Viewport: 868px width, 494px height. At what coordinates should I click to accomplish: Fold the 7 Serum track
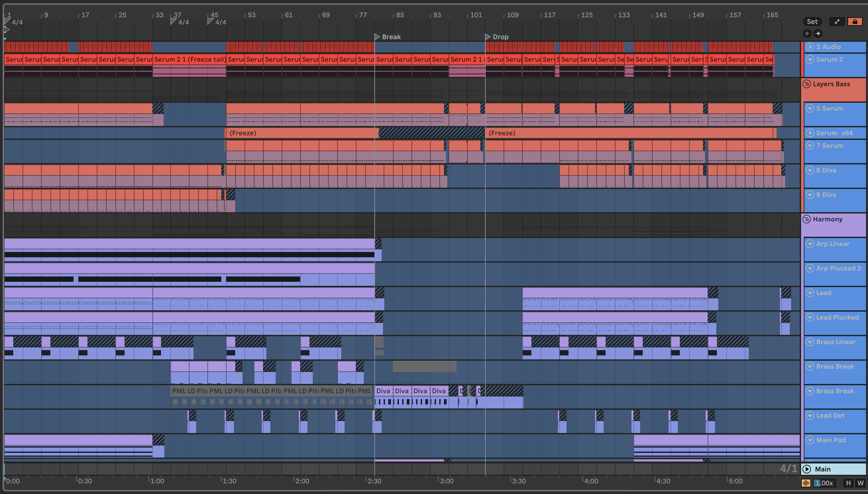tap(810, 146)
